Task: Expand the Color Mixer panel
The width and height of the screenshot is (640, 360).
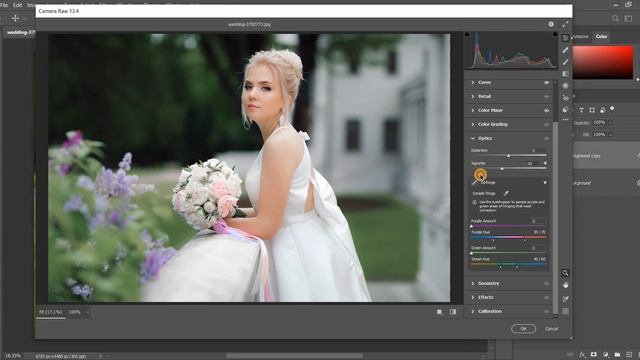Action: point(473,111)
